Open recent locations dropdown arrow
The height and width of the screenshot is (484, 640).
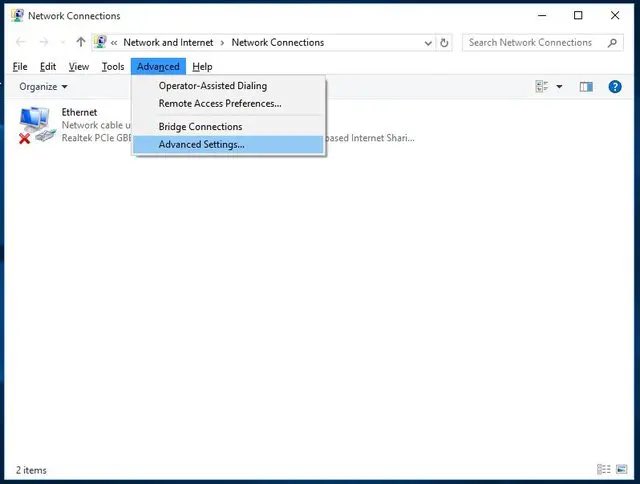coord(62,42)
